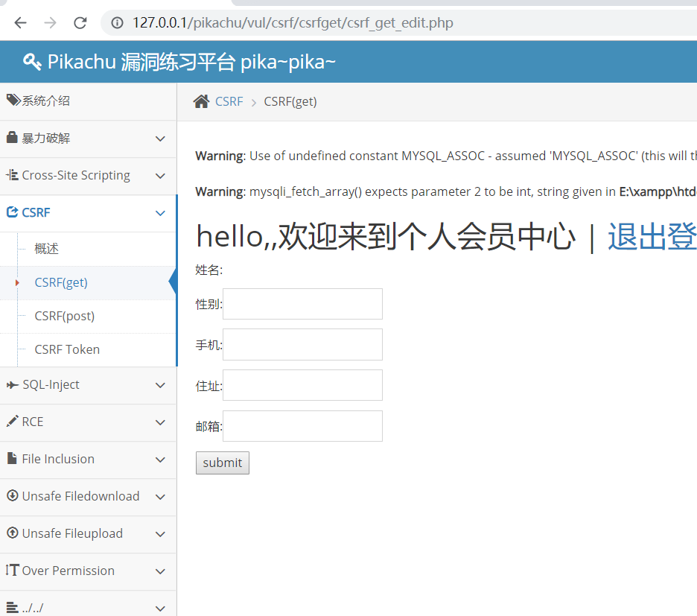697x616 pixels.
Task: Focus the 邮箱 input field
Action: pos(302,426)
